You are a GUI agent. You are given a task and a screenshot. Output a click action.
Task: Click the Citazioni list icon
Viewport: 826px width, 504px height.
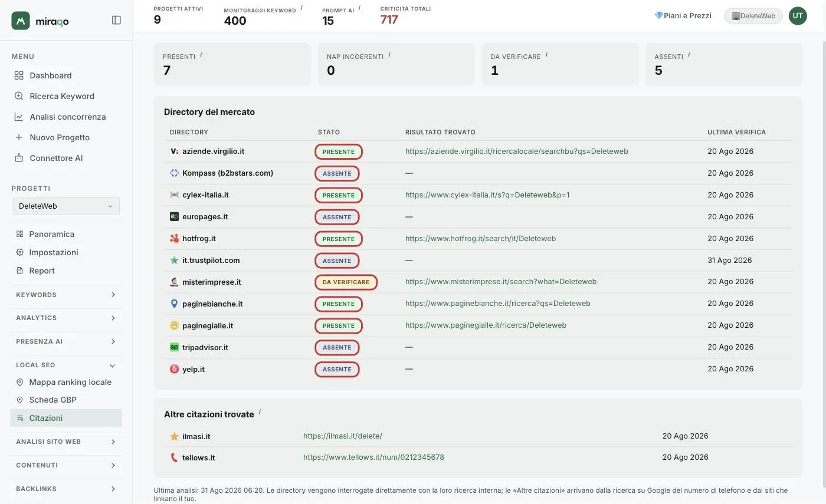point(19,418)
